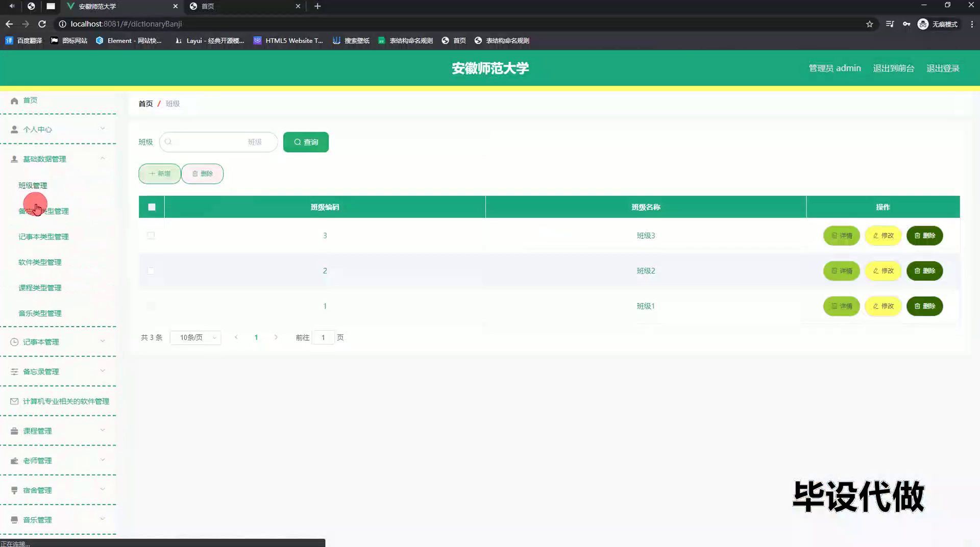Click 退出登录 in the header

[x=943, y=68]
